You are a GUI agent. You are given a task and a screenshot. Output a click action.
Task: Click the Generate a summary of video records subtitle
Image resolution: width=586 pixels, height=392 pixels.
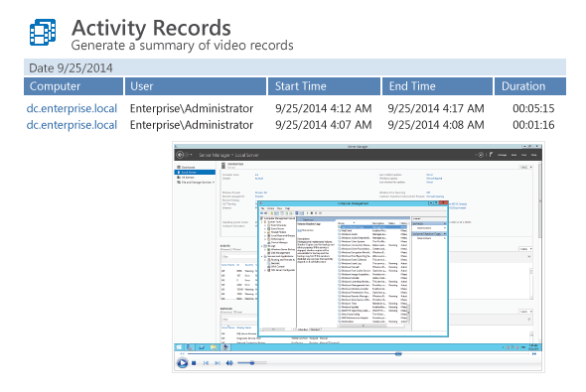click(x=182, y=46)
